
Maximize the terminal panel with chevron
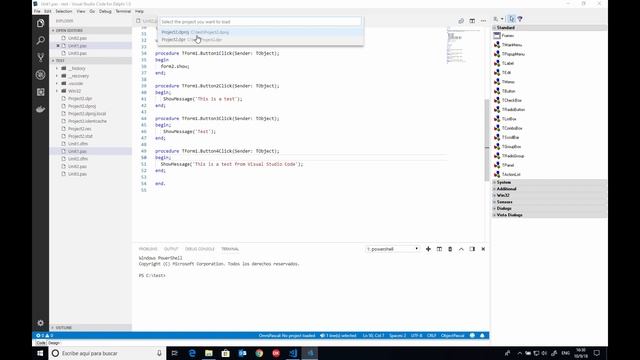[x=461, y=249]
